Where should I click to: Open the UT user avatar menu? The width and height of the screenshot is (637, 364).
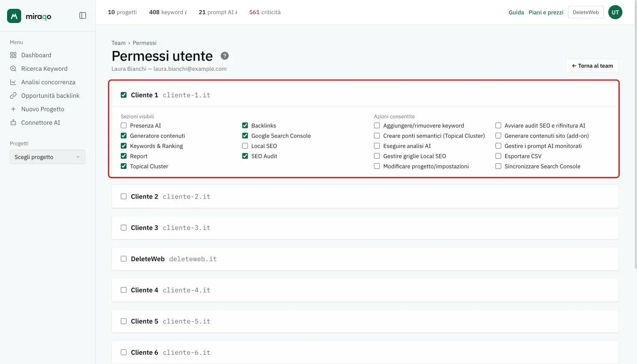pyautogui.click(x=615, y=12)
